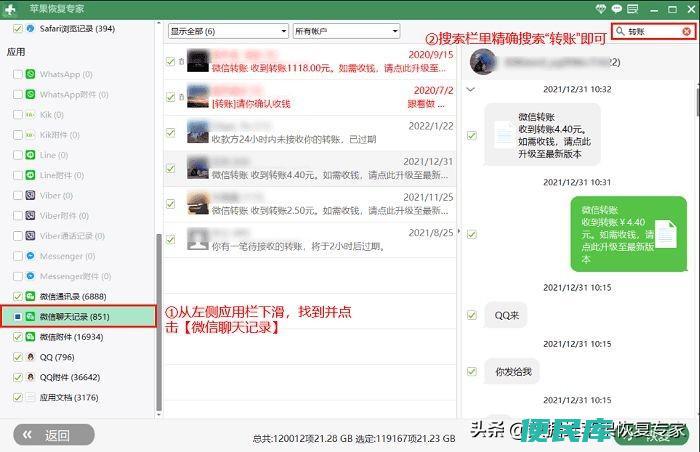Viewport: 700px width, 452px height.
Task: Check the WhatsApp (0) checkbox
Action: tap(17, 74)
